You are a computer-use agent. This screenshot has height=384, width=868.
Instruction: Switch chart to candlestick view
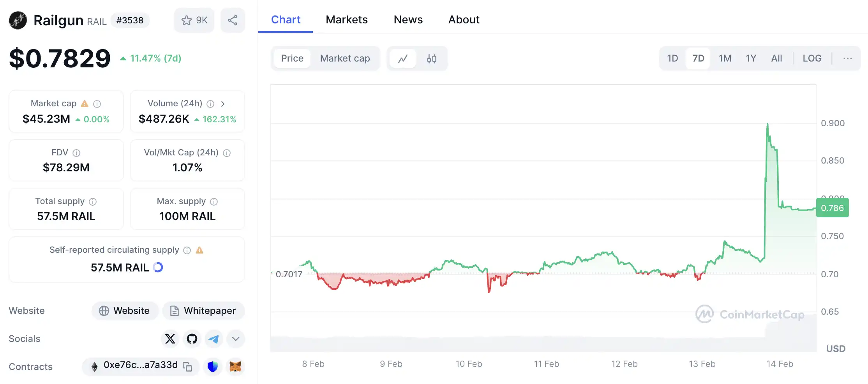tap(431, 58)
